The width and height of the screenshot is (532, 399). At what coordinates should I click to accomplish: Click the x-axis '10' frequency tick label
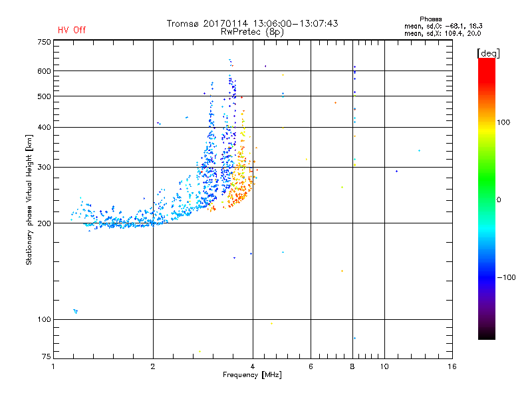click(384, 366)
